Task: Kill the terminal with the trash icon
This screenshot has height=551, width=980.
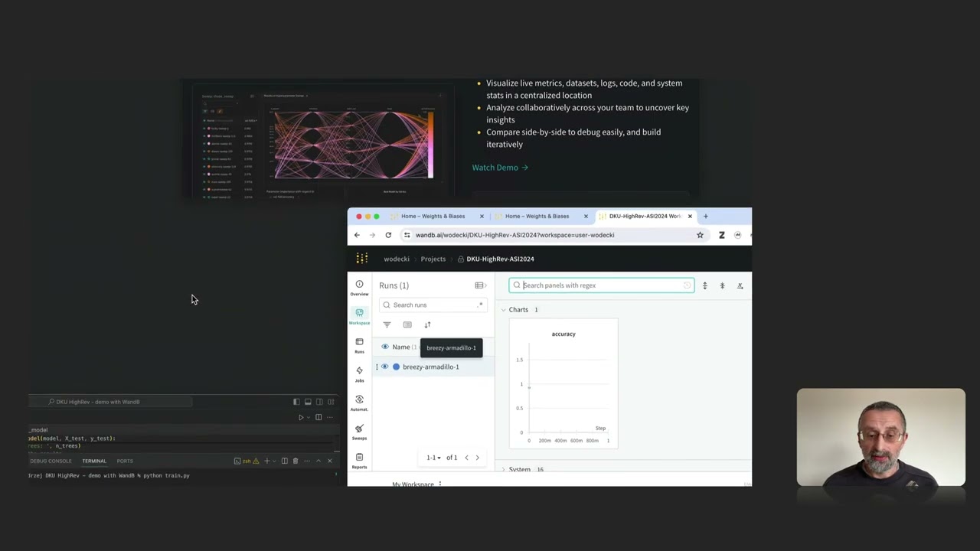Action: pos(295,461)
